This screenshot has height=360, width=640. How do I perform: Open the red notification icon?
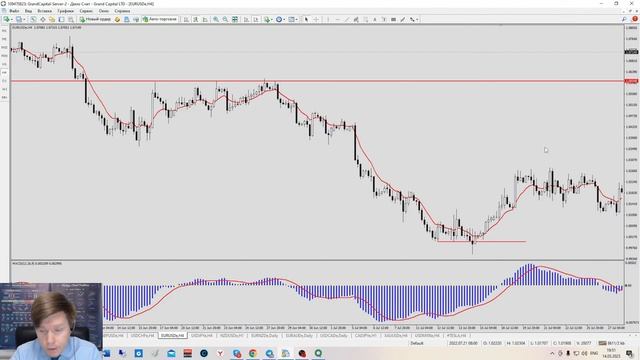coord(635,19)
